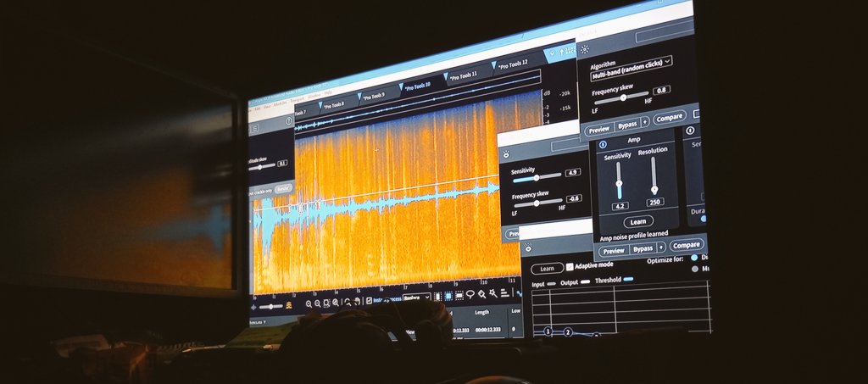Click the Learn button next to Adaptive mode
Image resolution: width=868 pixels, height=384 pixels.
click(548, 269)
